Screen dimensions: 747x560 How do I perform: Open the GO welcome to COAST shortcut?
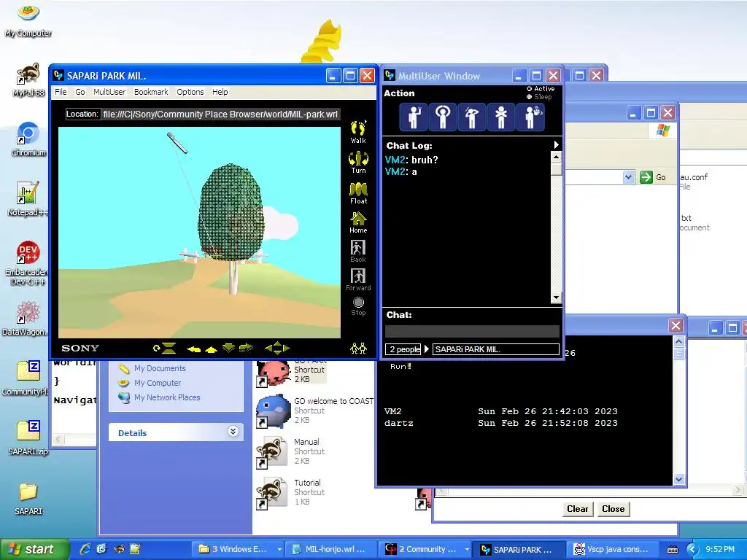[314, 410]
